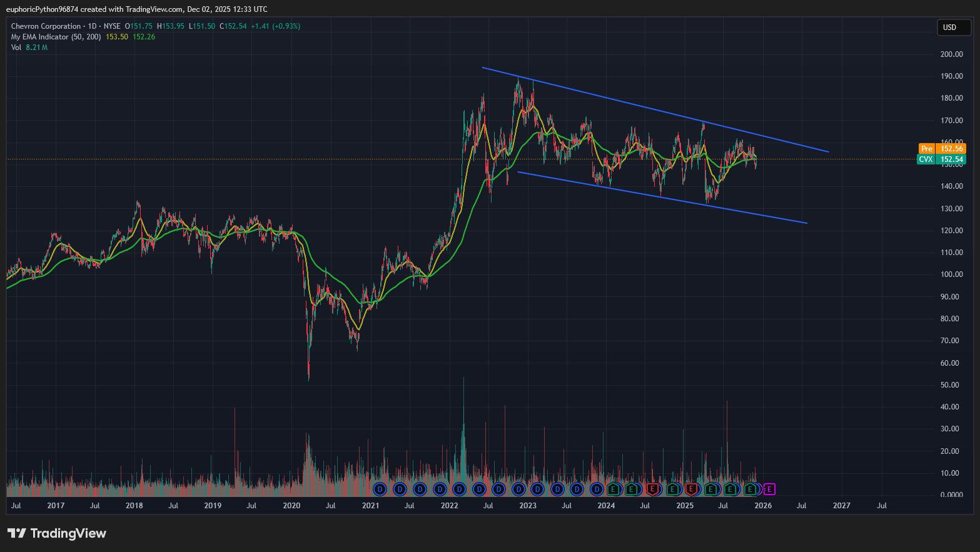Click the 2026 label on the time axis
The width and height of the screenshot is (980, 552).
(x=763, y=506)
